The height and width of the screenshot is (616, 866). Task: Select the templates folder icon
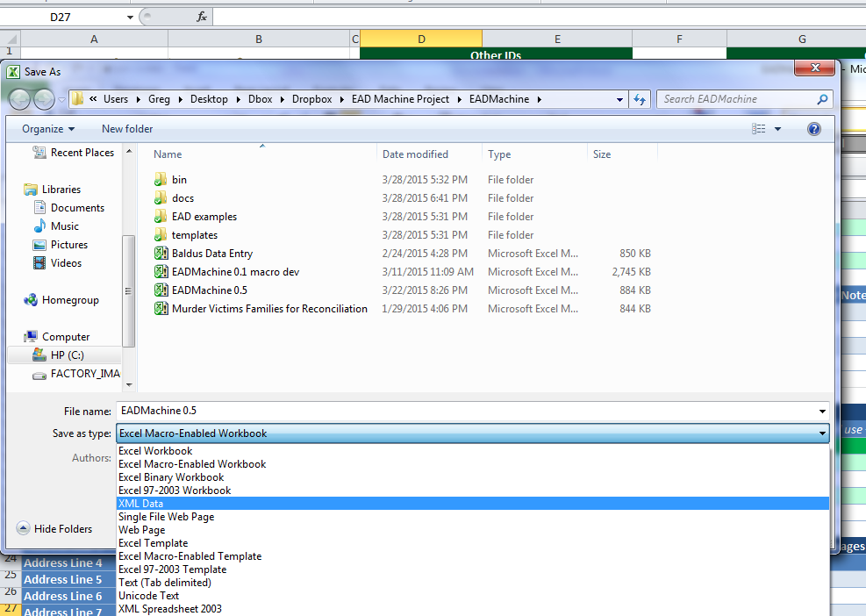pos(161,235)
